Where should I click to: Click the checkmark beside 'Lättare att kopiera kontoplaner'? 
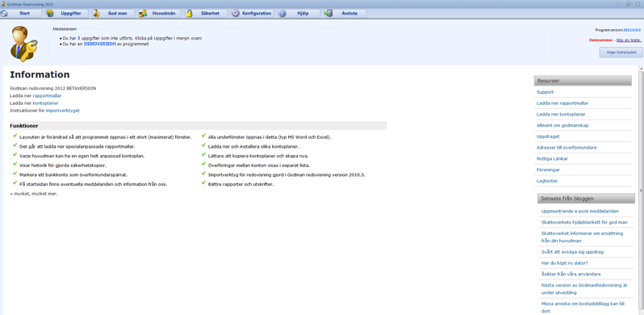[203, 154]
